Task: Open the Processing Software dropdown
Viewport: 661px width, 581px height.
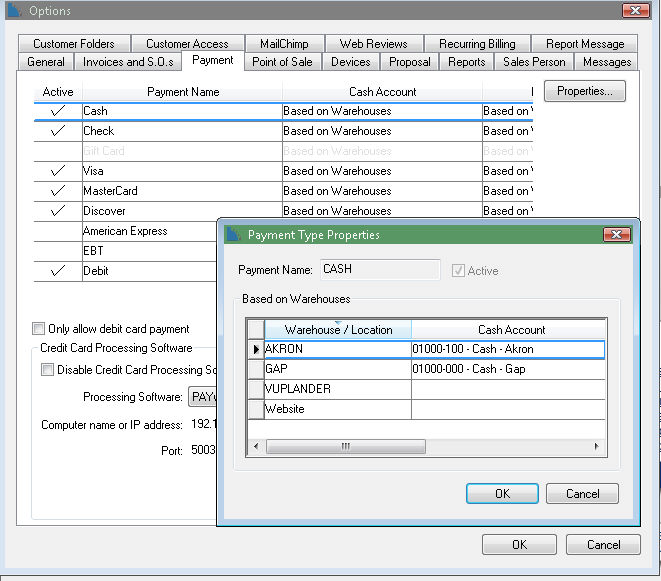Action: click(203, 397)
